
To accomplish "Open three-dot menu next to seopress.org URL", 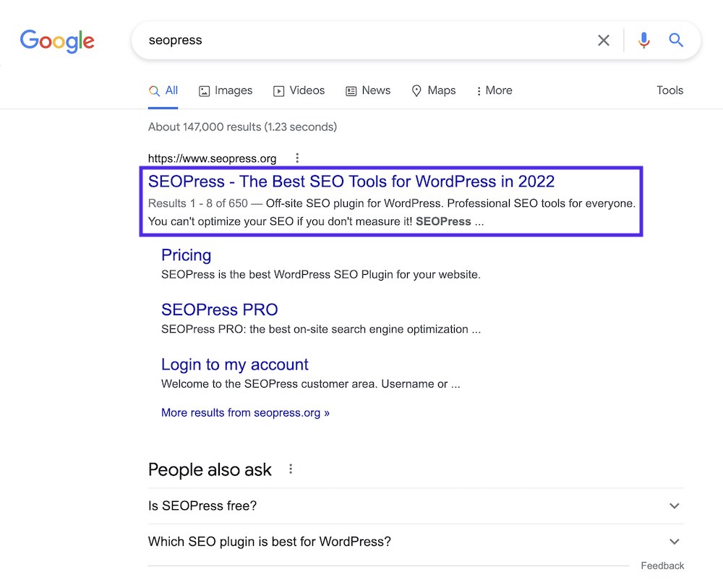I will pyautogui.click(x=297, y=158).
